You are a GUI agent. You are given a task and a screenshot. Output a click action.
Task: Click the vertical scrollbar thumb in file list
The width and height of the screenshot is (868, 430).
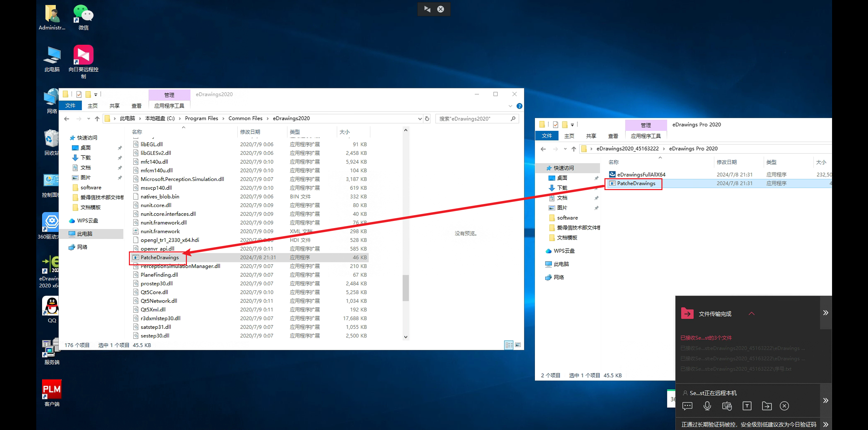(x=406, y=288)
